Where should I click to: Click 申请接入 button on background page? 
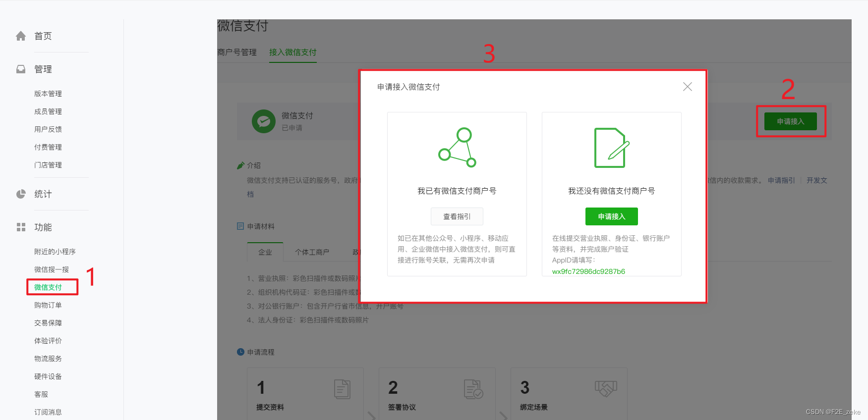pyautogui.click(x=791, y=121)
